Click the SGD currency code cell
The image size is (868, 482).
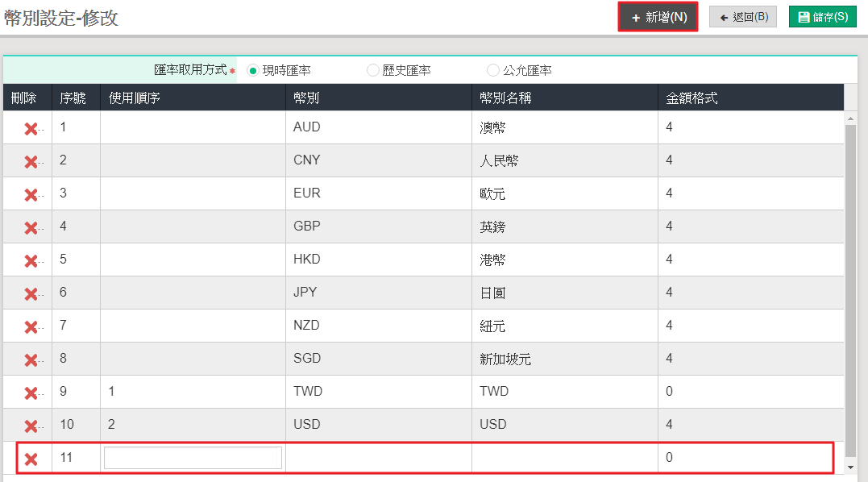pos(379,359)
